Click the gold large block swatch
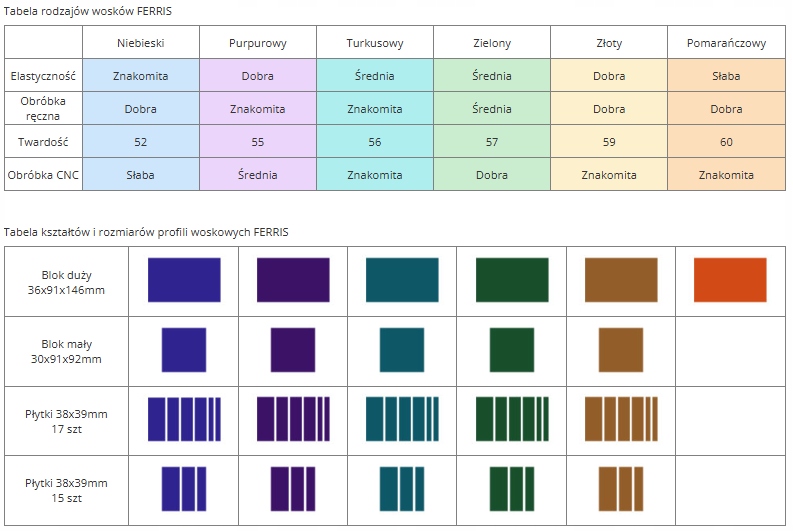This screenshot has height=531, width=793. point(620,280)
